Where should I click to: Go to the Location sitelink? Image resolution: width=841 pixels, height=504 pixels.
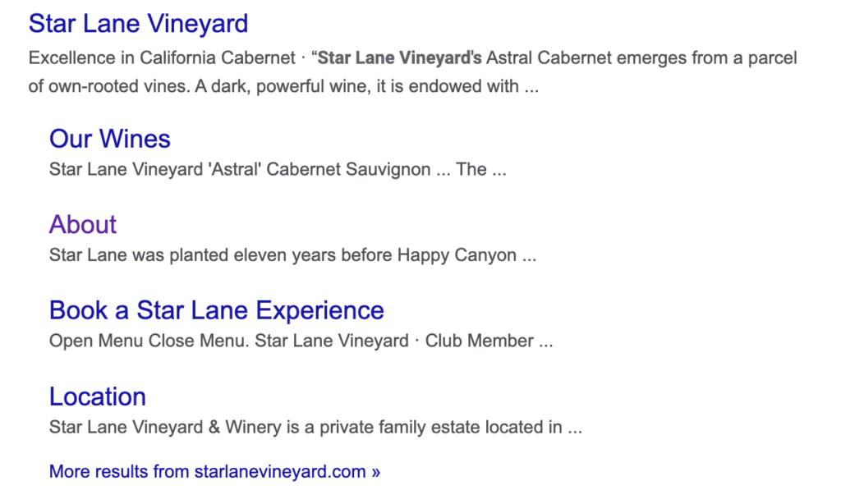tap(98, 396)
